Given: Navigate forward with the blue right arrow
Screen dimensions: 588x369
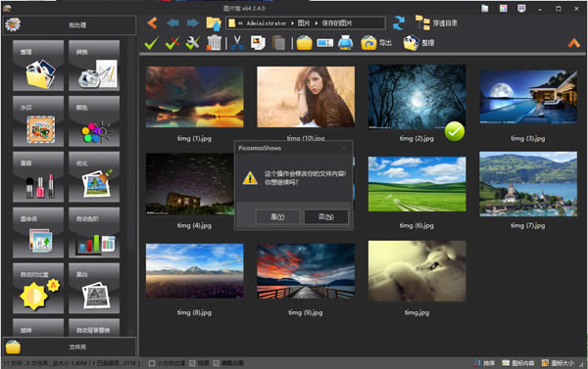Looking at the screenshot, I should tap(193, 23).
